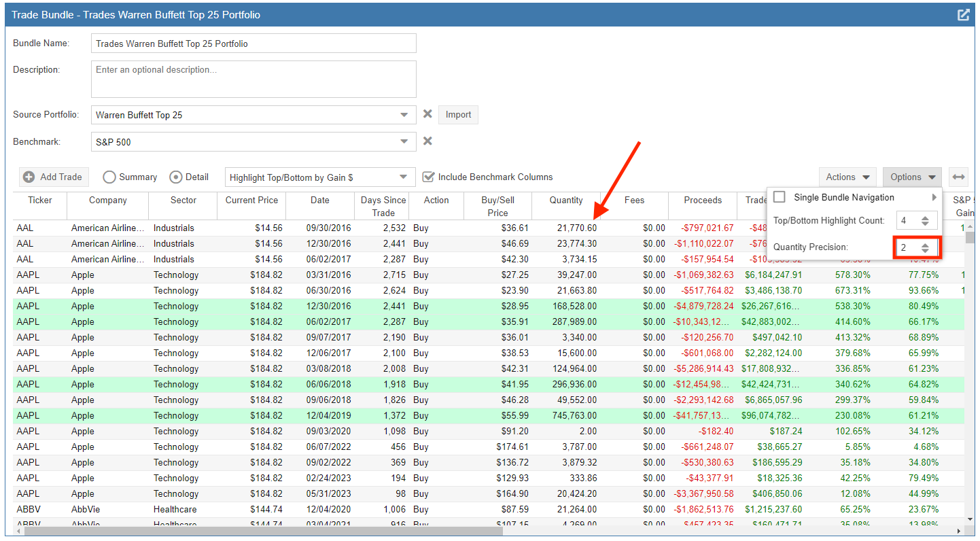Click the Description text area
The image size is (980, 541).
(253, 79)
